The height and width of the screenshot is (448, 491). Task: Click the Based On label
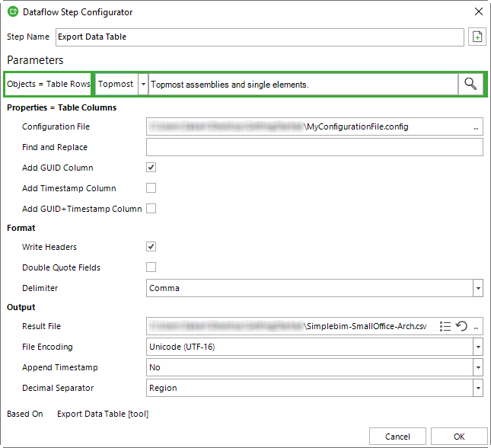tap(24, 414)
